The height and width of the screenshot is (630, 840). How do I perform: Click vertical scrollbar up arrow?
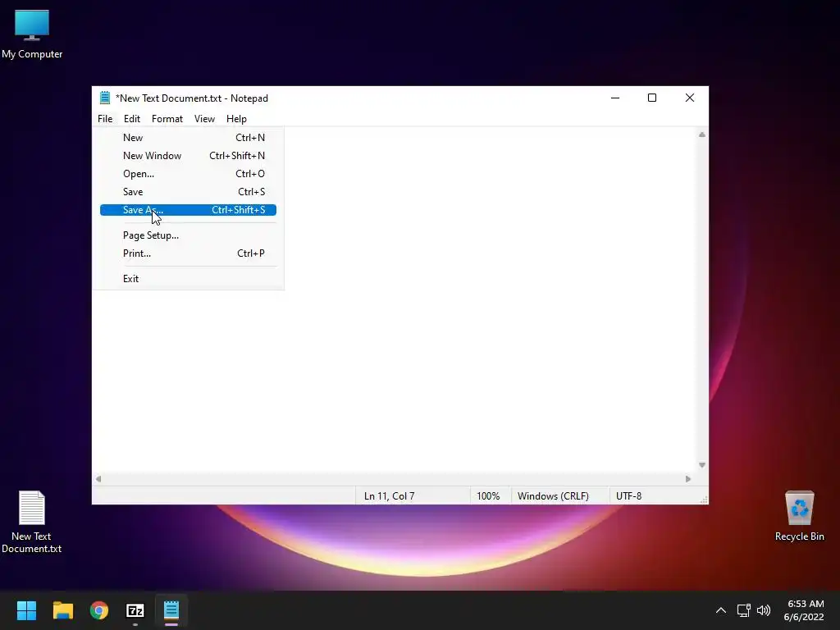click(702, 135)
